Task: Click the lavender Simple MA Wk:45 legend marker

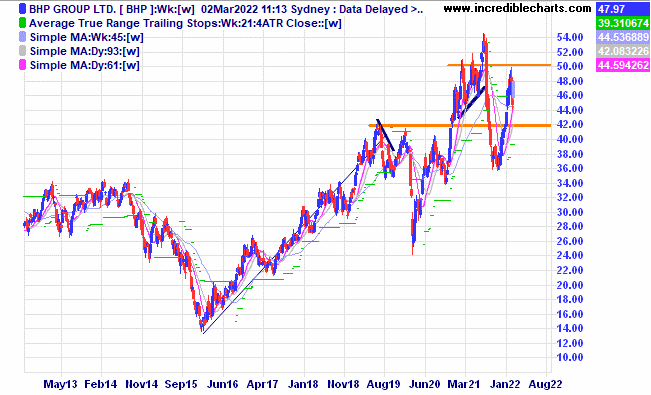Action: click(22, 37)
